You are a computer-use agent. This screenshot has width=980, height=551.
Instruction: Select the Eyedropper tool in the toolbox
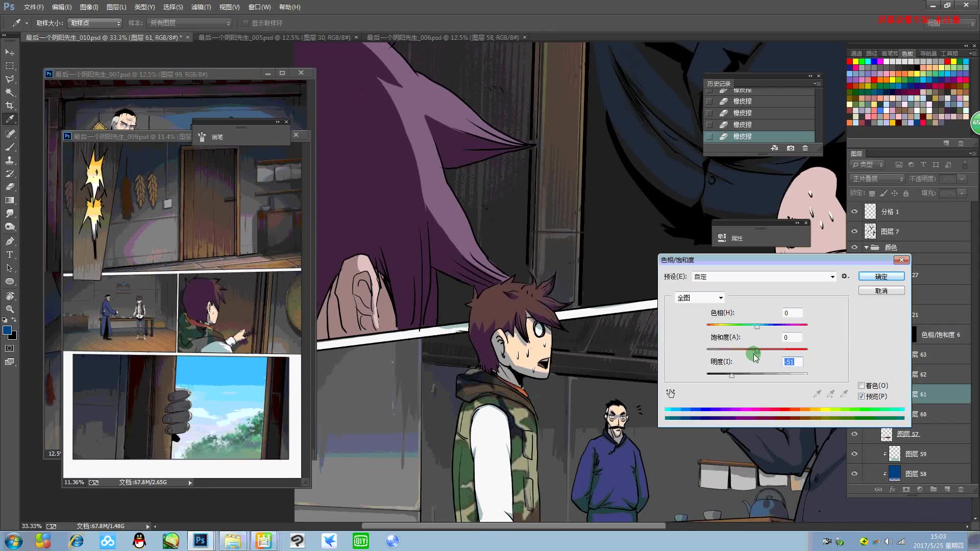pyautogui.click(x=10, y=119)
